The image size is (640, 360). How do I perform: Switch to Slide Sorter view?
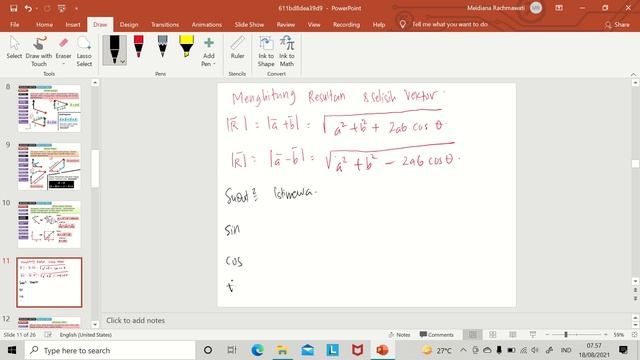(x=493, y=335)
